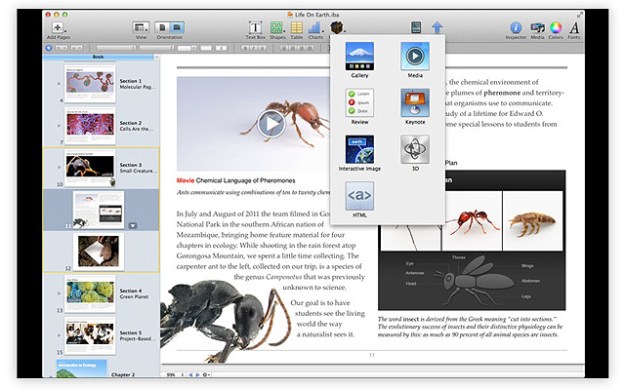Switch to landscape orientation
The image size is (625, 390).
point(177,28)
